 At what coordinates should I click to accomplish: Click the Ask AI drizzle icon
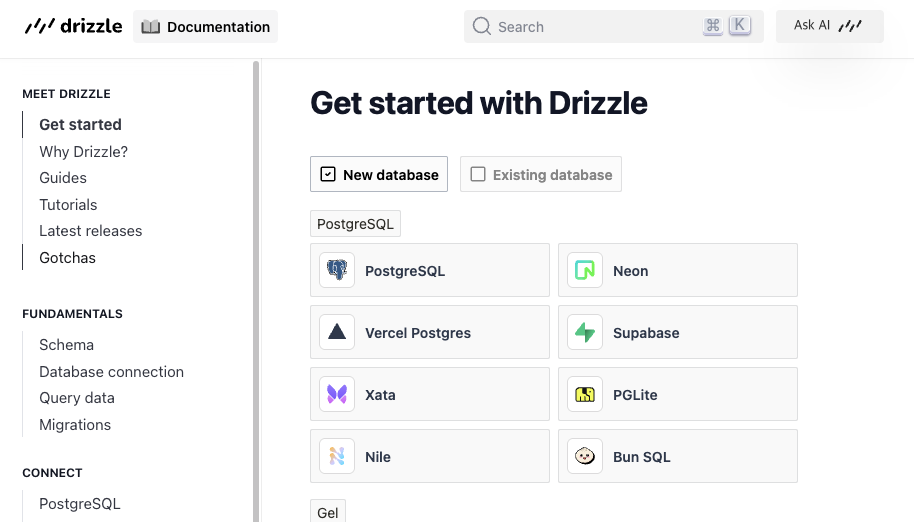pos(850,26)
